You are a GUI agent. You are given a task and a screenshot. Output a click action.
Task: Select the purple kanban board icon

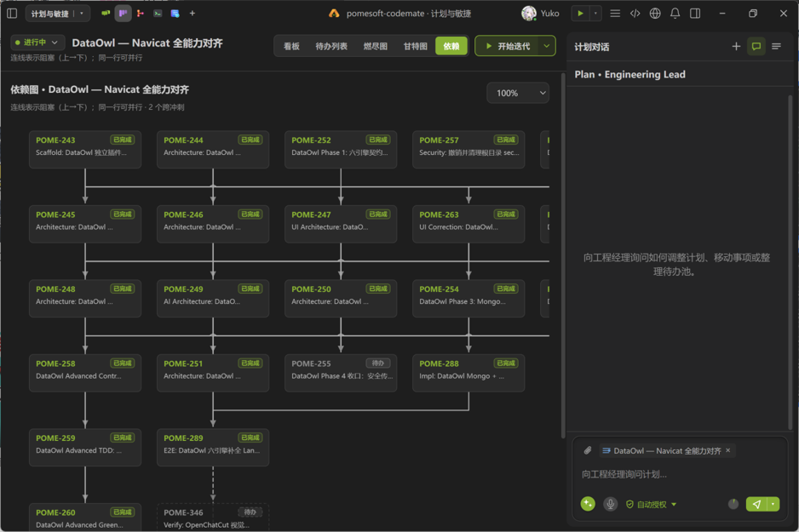coord(123,14)
